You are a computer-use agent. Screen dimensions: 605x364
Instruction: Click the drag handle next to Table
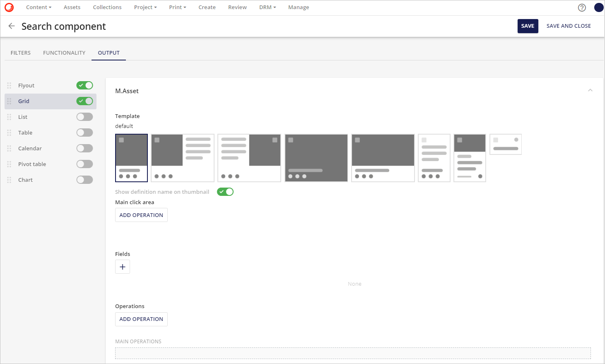(x=9, y=133)
